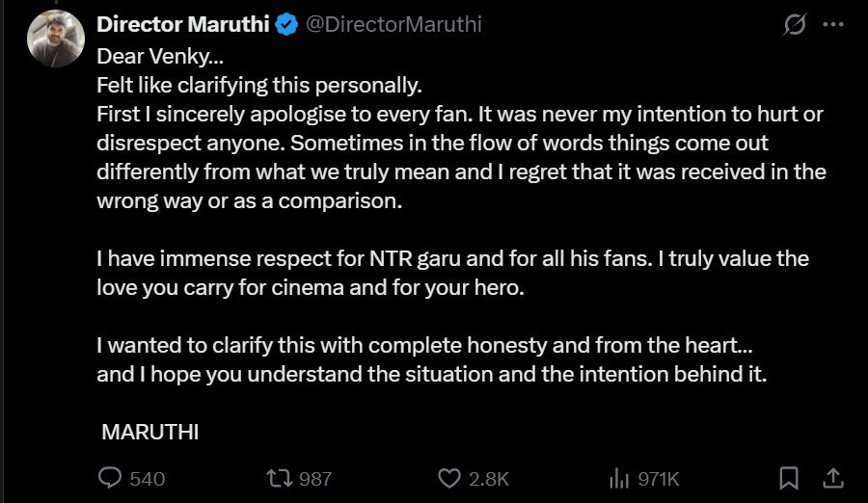The image size is (868, 503).
Task: Click the blue verified badge
Action: click(286, 26)
